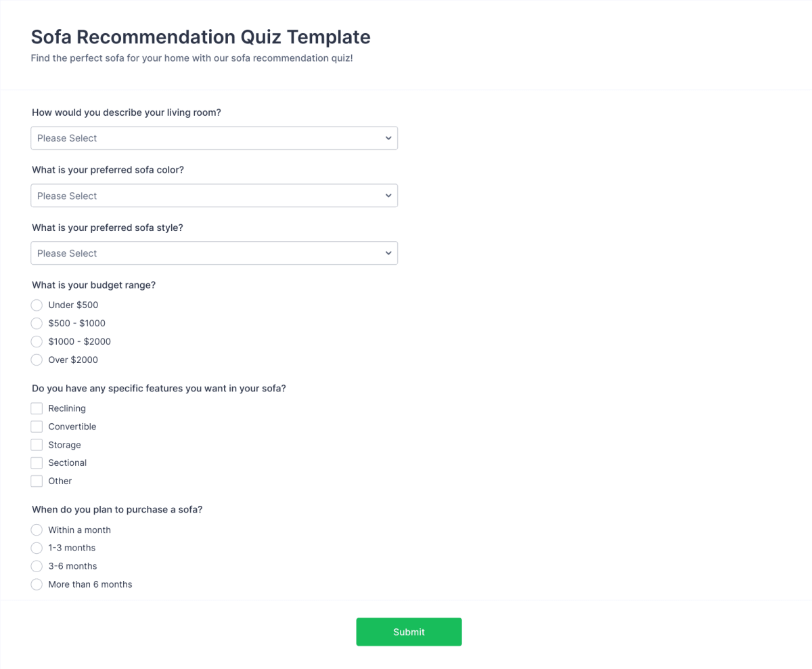
Task: Check the Sectional feature checkbox
Action: point(37,462)
